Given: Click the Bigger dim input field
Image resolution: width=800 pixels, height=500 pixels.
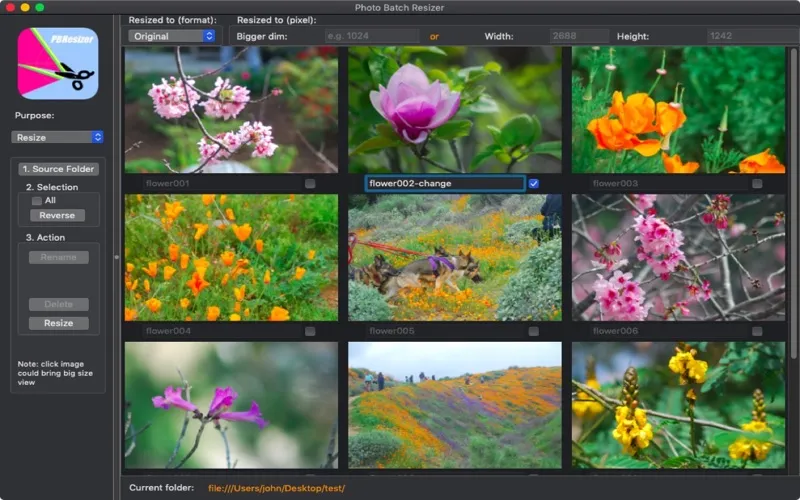Looking at the screenshot, I should tap(371, 36).
